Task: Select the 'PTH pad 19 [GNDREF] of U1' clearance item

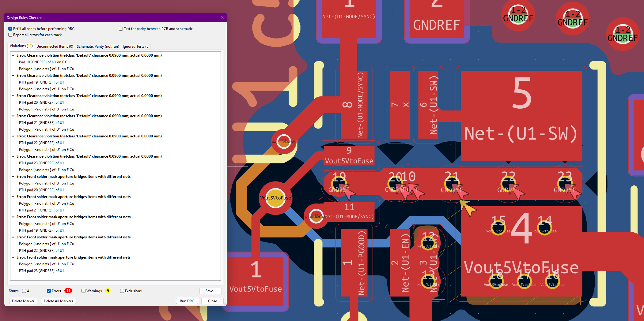Action: point(41,82)
